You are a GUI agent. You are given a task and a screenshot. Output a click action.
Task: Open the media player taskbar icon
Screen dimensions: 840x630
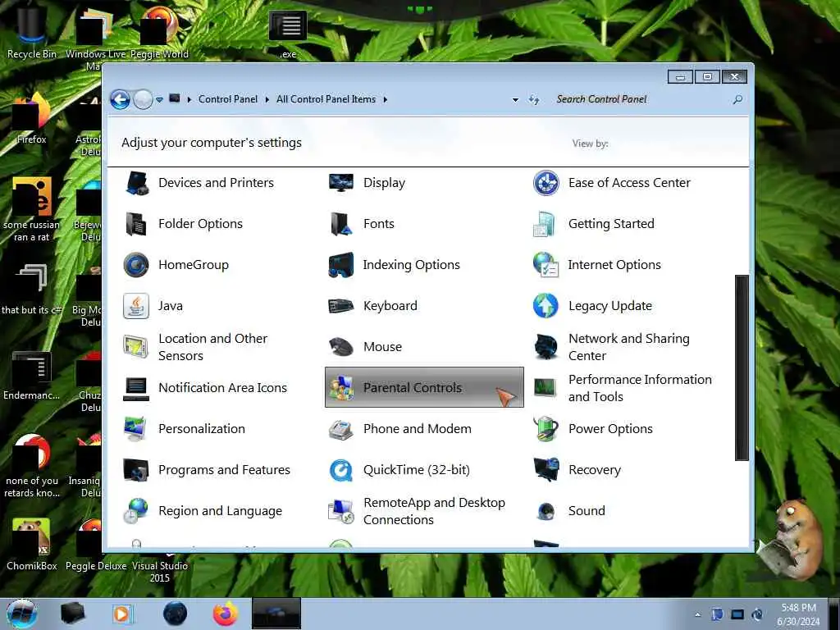[x=122, y=614]
